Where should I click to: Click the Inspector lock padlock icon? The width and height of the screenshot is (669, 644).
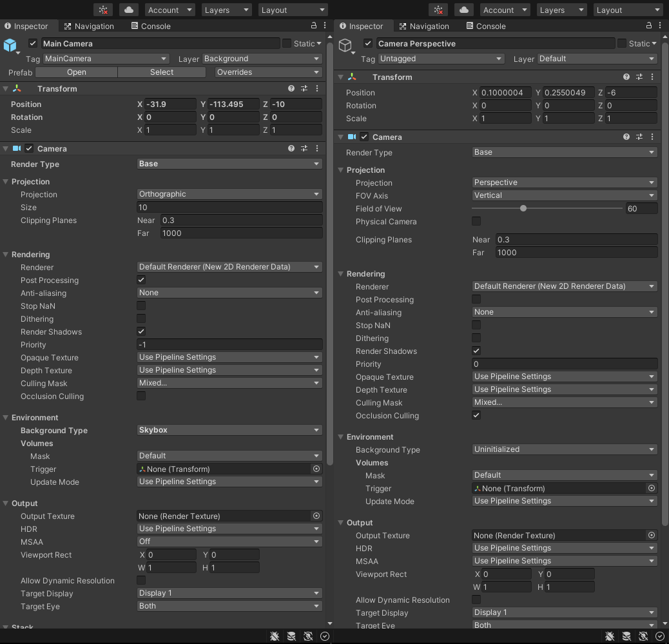click(x=313, y=26)
